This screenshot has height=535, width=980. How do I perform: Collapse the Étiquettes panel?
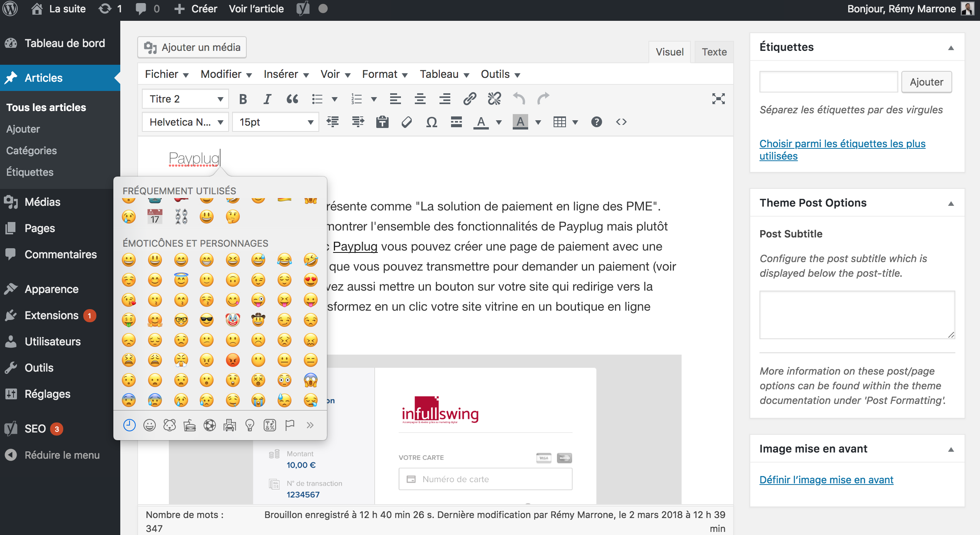click(x=951, y=48)
